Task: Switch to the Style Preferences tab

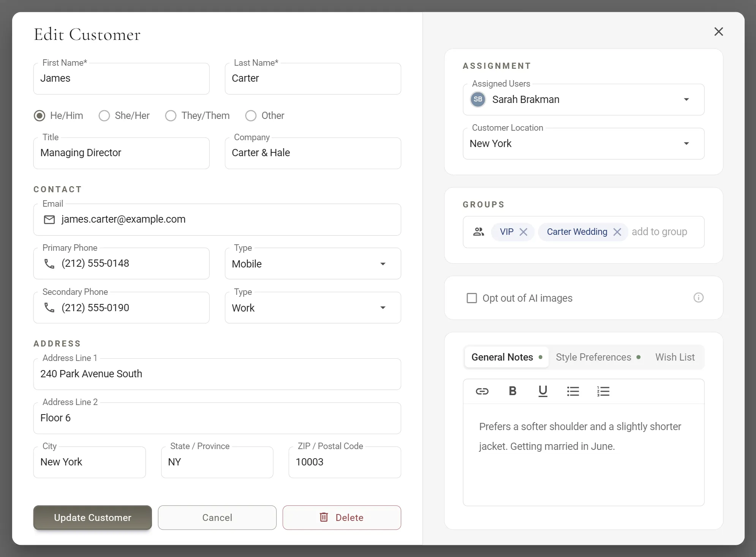Action: tap(598, 357)
